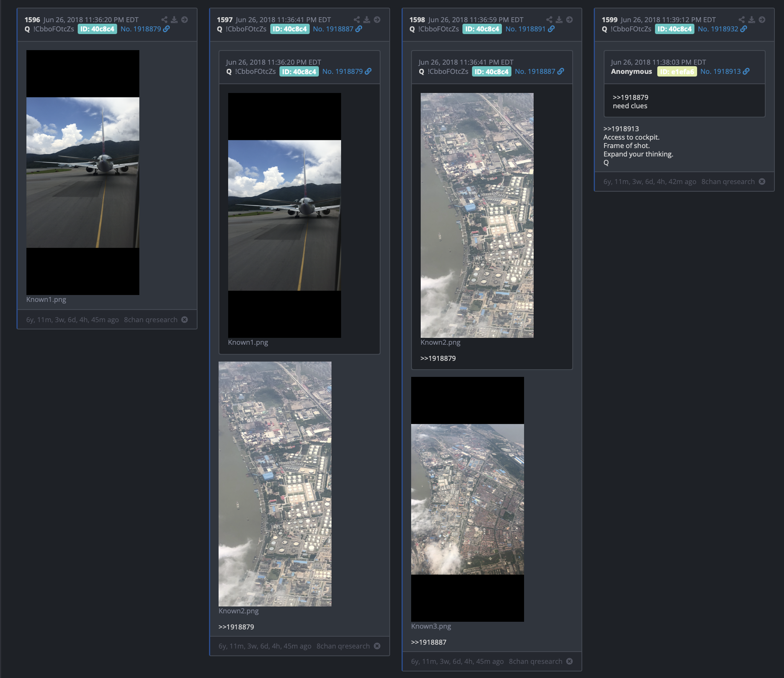Image resolution: width=784 pixels, height=678 pixels.
Task: Click arrow-circle icon on post 1597
Action: coord(377,20)
